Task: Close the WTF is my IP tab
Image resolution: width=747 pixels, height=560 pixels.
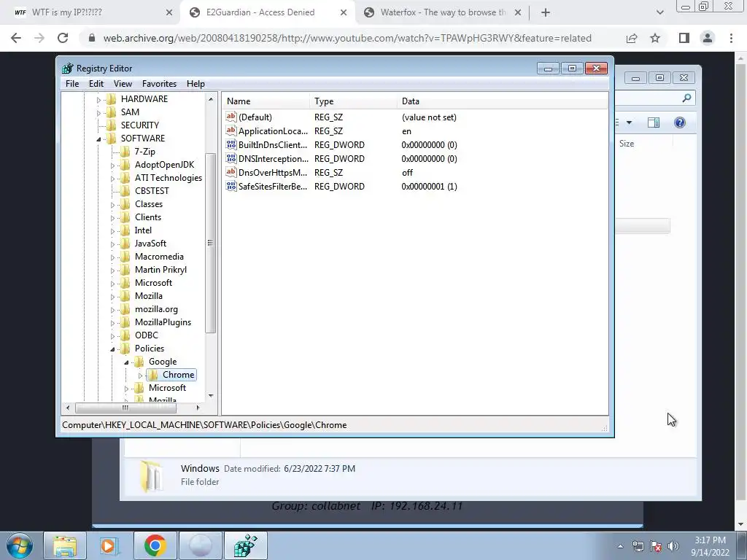Action: [x=169, y=13]
